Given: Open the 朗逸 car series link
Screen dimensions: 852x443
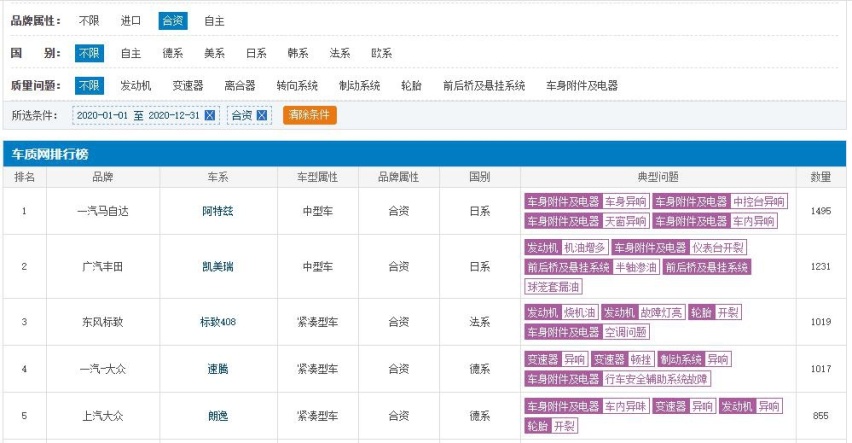Looking at the screenshot, I should (x=218, y=416).
